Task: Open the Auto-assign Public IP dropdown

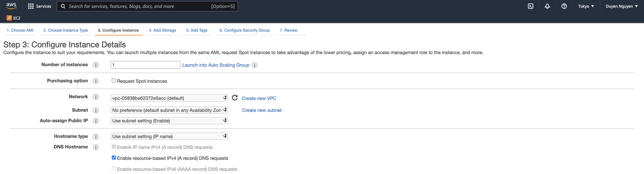Action: click(x=169, y=120)
